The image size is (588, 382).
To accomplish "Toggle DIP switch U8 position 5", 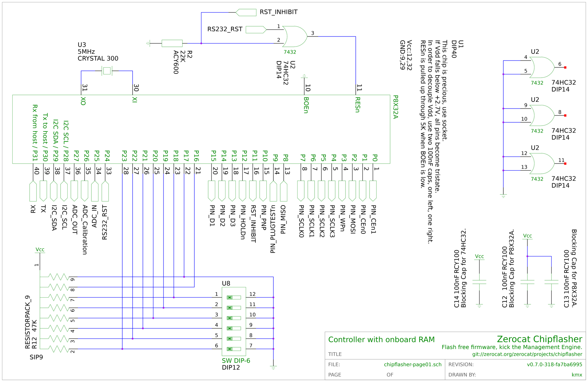I will [x=234, y=338].
